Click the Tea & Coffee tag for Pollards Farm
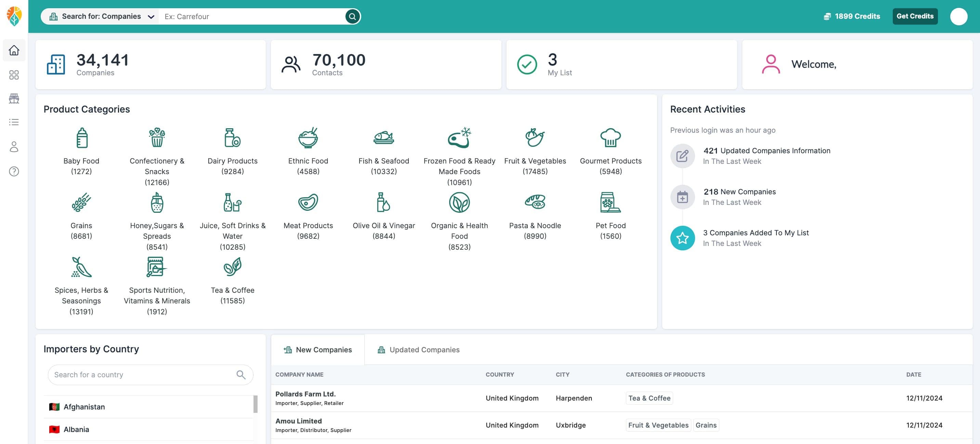This screenshot has height=444, width=980. 650,399
